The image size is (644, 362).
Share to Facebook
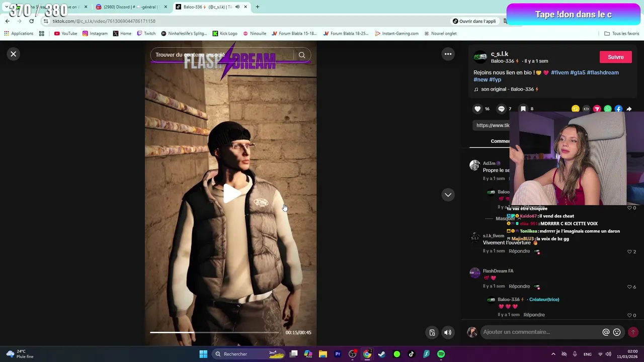pos(618,109)
